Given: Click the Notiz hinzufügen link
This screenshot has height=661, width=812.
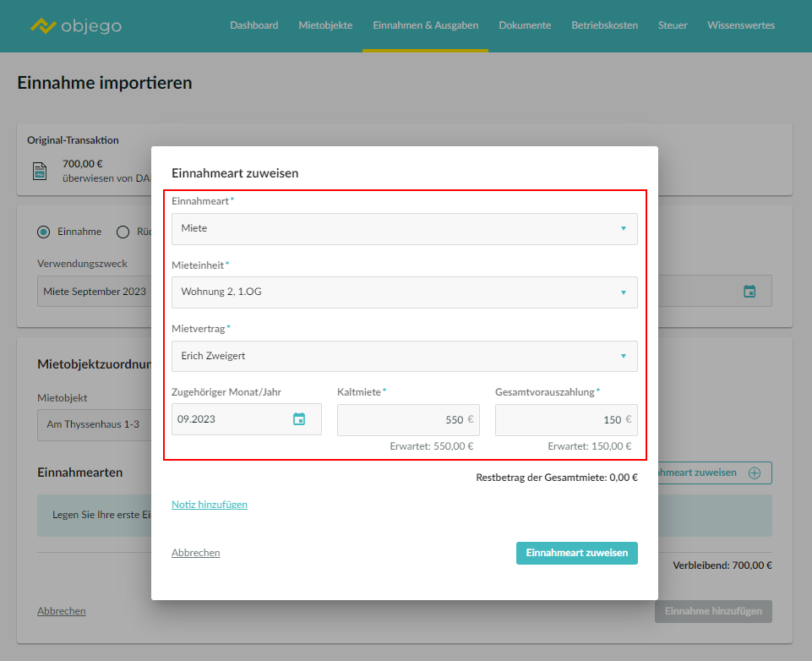Looking at the screenshot, I should click(x=210, y=505).
